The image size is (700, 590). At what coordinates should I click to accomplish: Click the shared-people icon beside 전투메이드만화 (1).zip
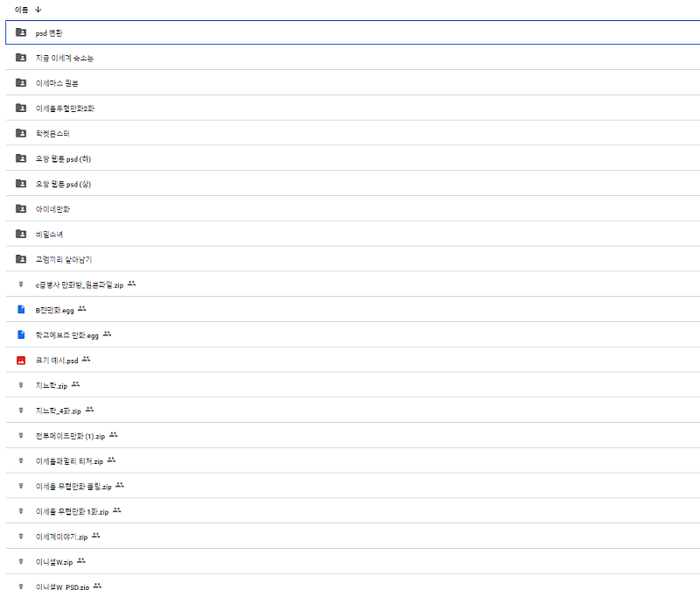(x=114, y=434)
